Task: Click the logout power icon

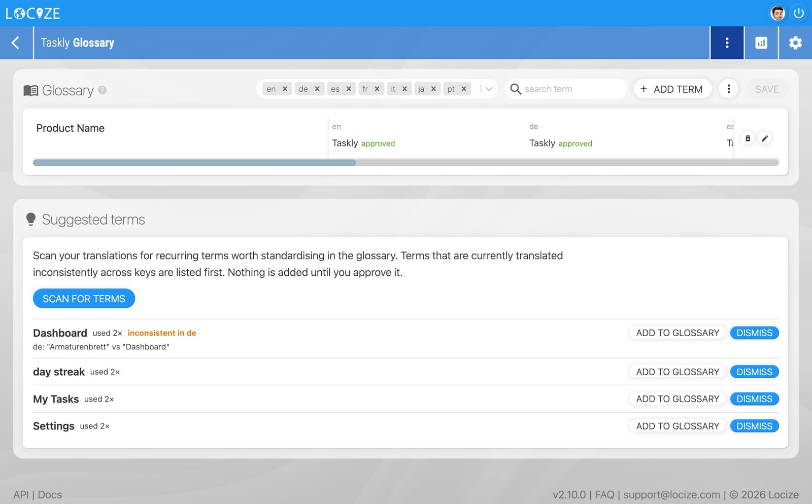Action: pos(799,13)
